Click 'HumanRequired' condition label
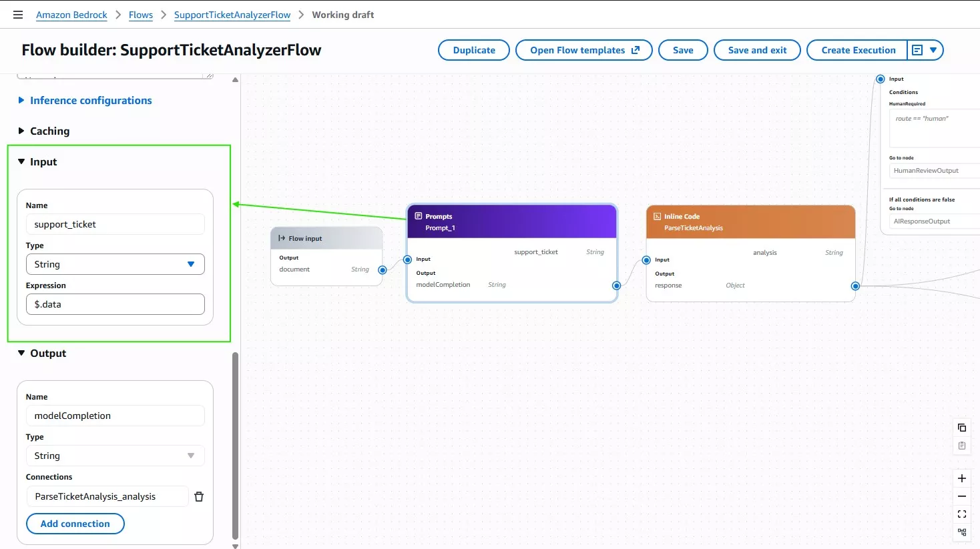This screenshot has height=549, width=980. (x=907, y=104)
